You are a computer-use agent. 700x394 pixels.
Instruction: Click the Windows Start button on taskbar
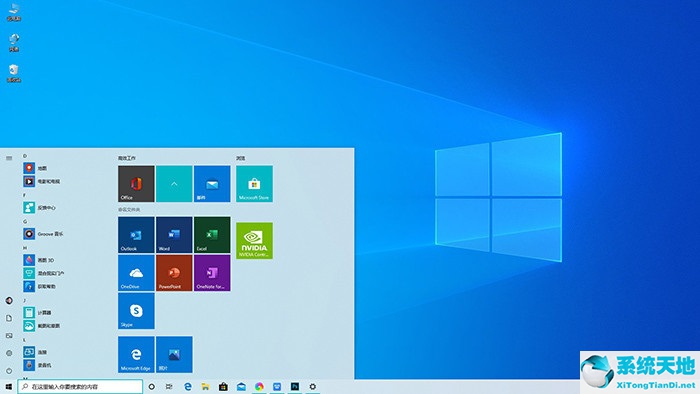(8, 386)
